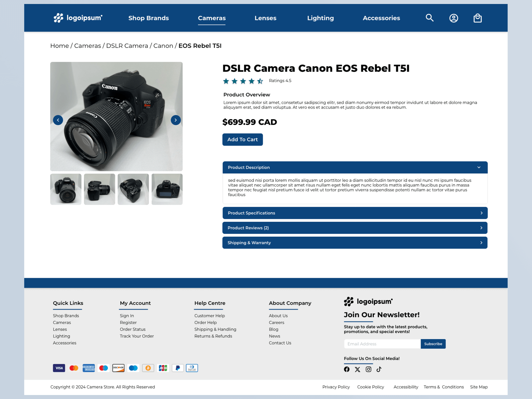The image size is (532, 399).
Task: Open the search icon in header
Action: pos(430,18)
